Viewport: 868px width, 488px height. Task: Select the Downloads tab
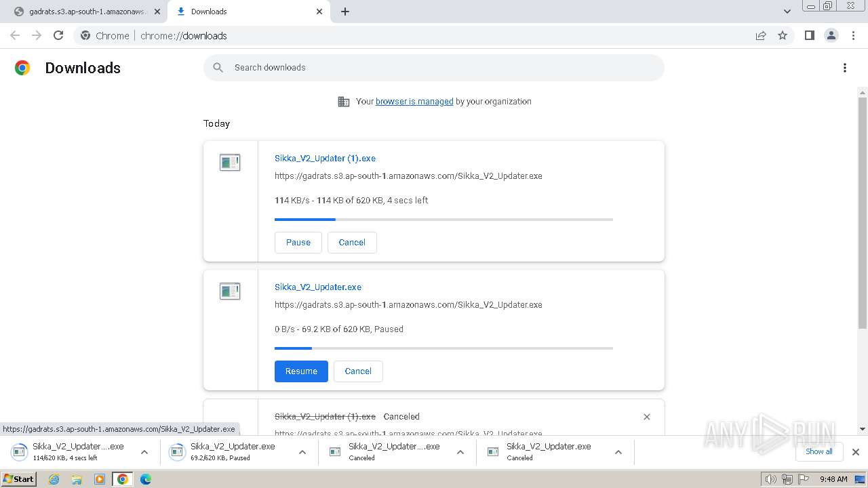coord(250,12)
